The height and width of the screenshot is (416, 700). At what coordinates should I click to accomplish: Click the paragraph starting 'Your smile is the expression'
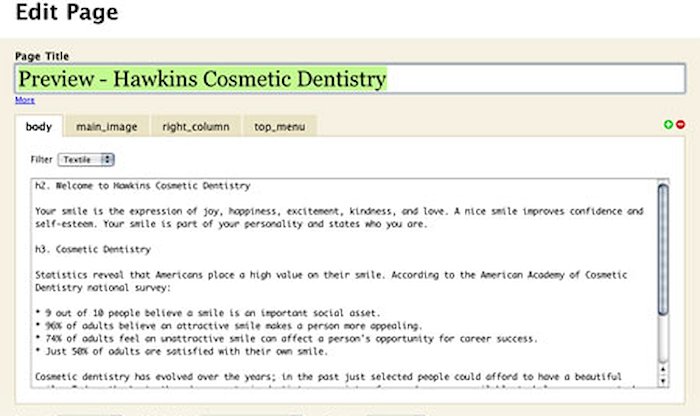(339, 217)
